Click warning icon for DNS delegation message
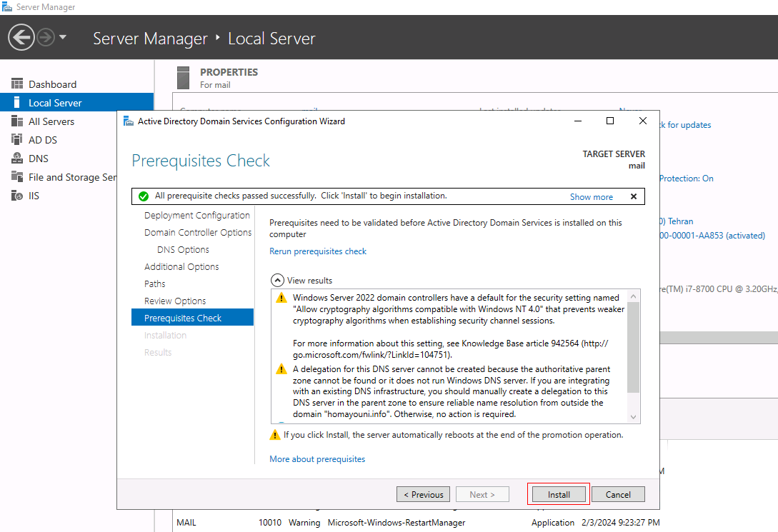The image size is (778, 532). [281, 369]
